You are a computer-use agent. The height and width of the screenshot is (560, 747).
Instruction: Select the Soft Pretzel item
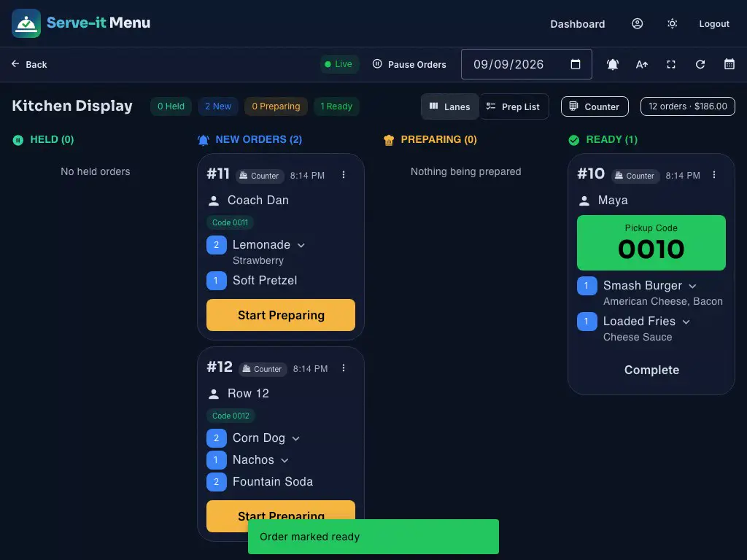click(x=265, y=281)
